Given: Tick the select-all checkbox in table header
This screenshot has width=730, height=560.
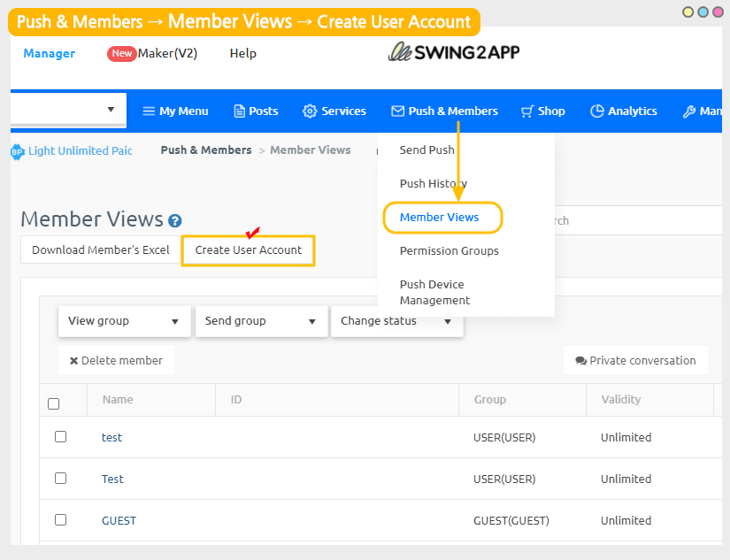Looking at the screenshot, I should pyautogui.click(x=53, y=403).
